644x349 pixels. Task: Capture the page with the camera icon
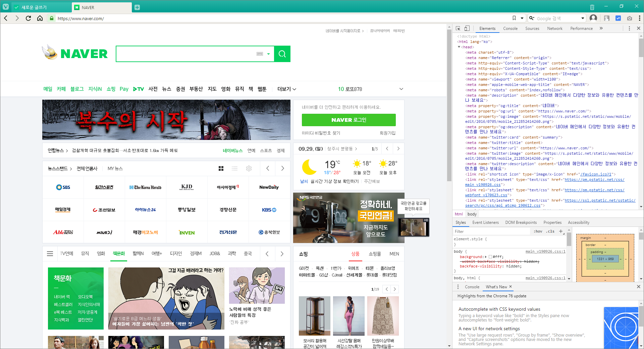(629, 18)
